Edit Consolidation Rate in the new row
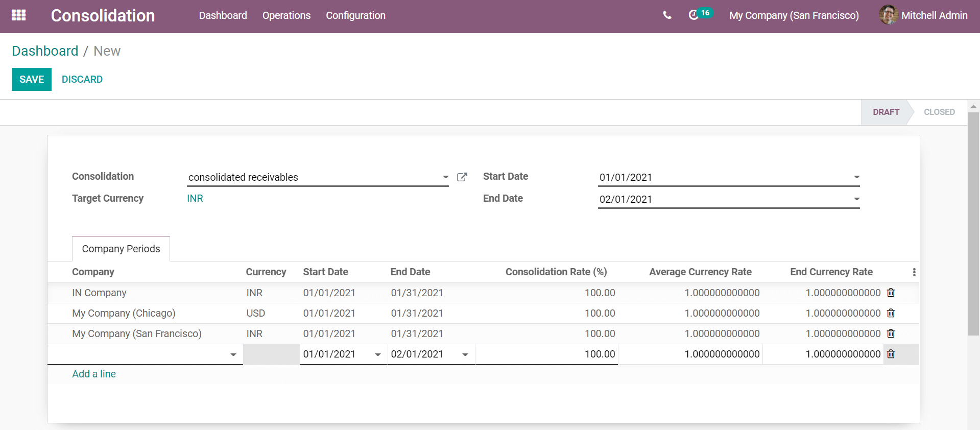Viewport: 980px width, 430px height. [x=546, y=354]
